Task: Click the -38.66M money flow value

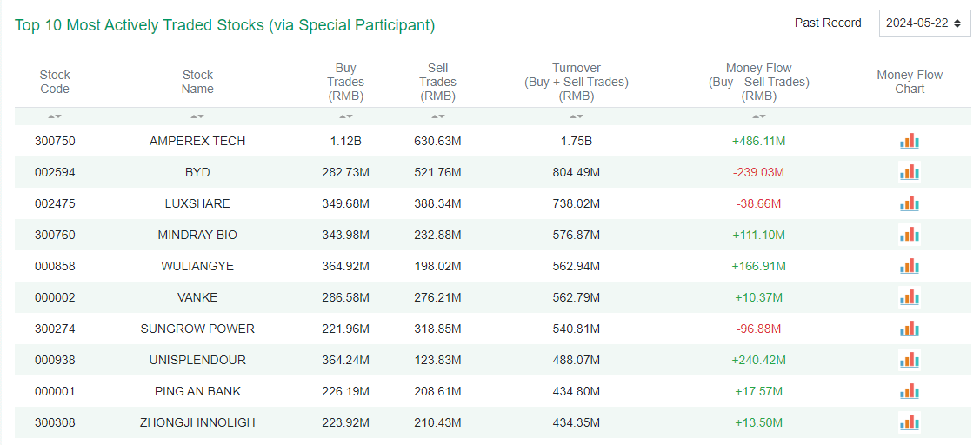Action: coord(759,203)
